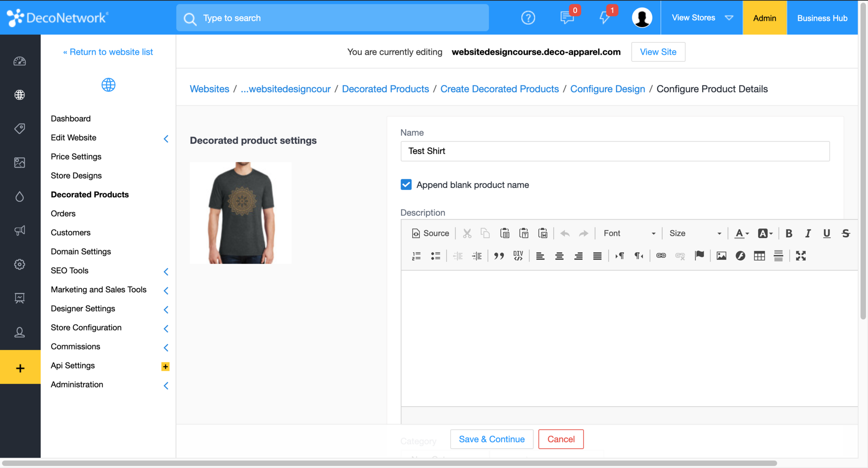This screenshot has width=868, height=468.
Task: Click the insert link icon
Action: point(661,256)
